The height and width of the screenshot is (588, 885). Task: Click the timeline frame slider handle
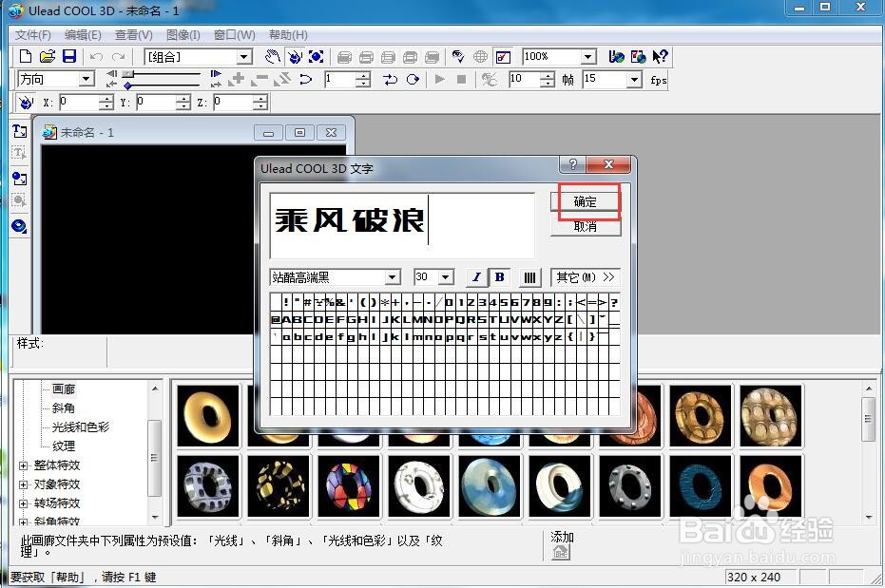(x=128, y=73)
